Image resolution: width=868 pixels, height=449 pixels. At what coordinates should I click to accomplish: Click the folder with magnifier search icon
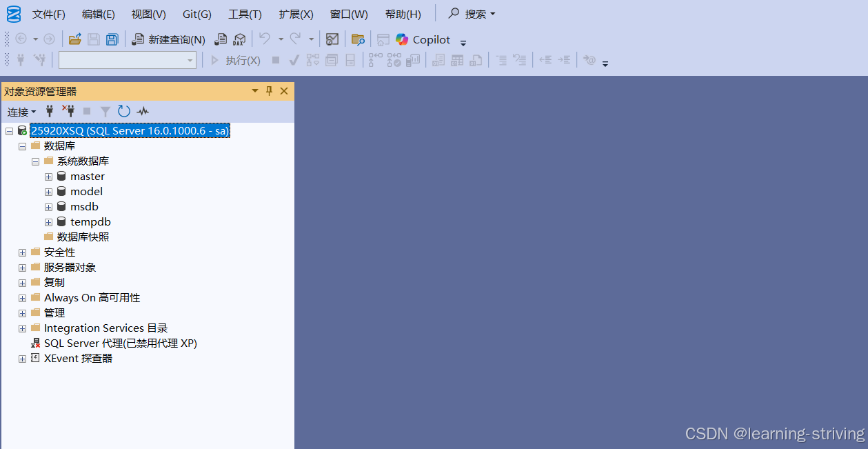point(358,39)
